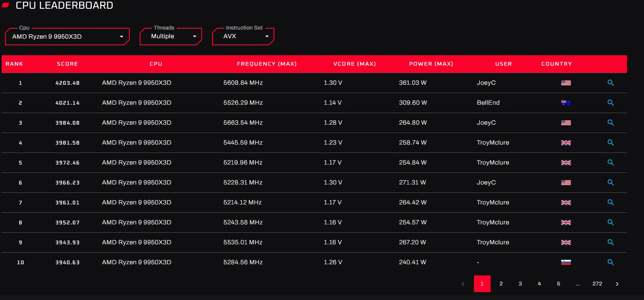Image resolution: width=644 pixels, height=300 pixels.
Task: Expand the Cpu dropdown showing Ryzen 9 9950X3D
Action: click(67, 37)
